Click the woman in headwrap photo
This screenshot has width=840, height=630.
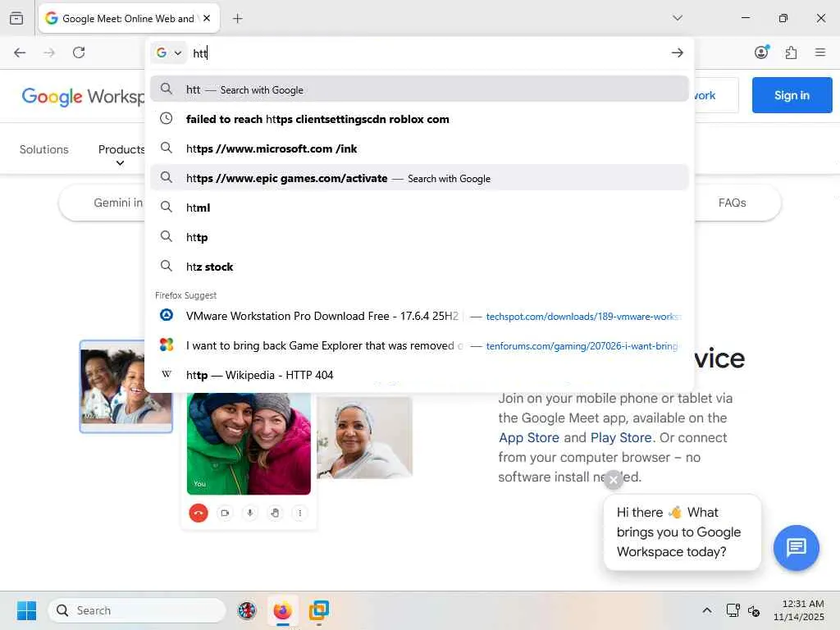[364, 436]
